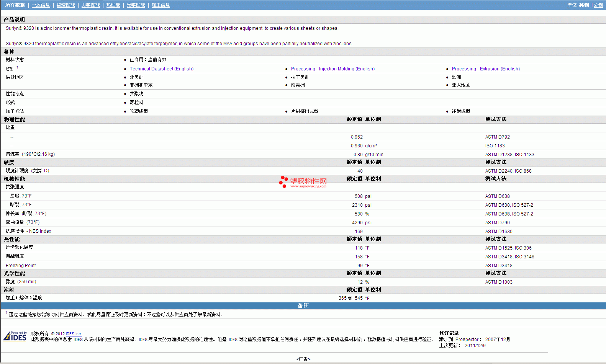The image size is (606, 364).
Task: Go to the 力学性能 tab
Action: [x=90, y=5]
